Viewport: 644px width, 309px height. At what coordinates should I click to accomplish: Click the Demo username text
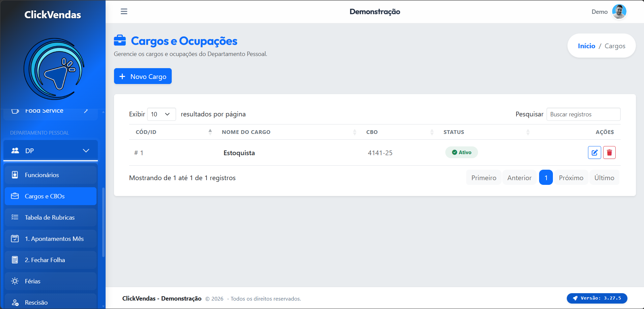[599, 12]
